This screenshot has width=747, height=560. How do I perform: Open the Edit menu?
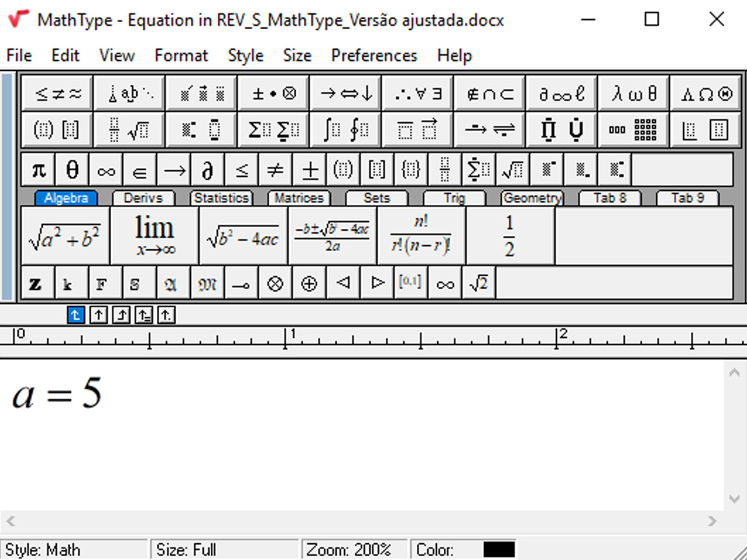[x=65, y=55]
